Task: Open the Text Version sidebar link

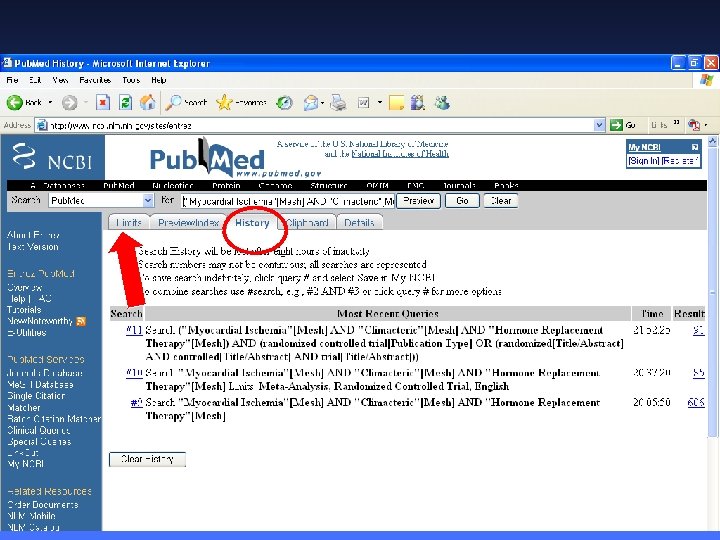Action: coord(33,247)
